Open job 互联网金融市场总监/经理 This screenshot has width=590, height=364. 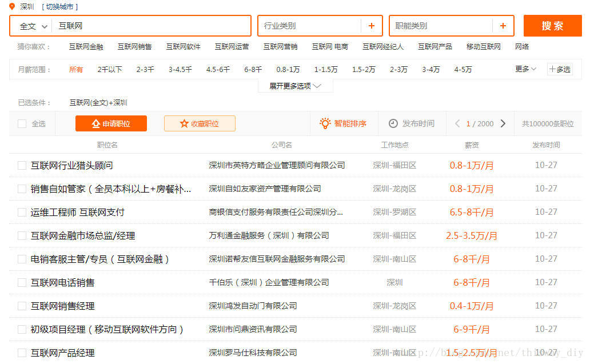pos(83,236)
